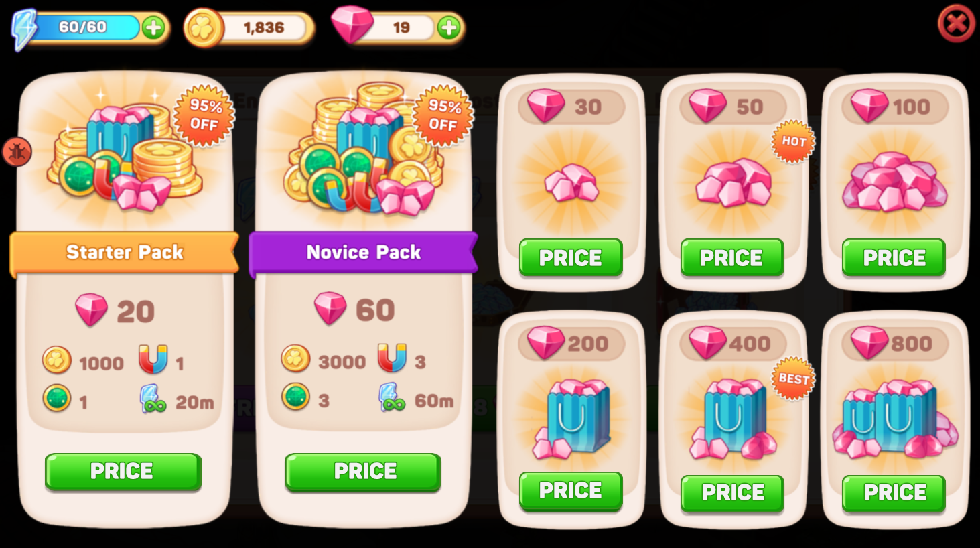Close the shop with the red X button

click(x=957, y=23)
